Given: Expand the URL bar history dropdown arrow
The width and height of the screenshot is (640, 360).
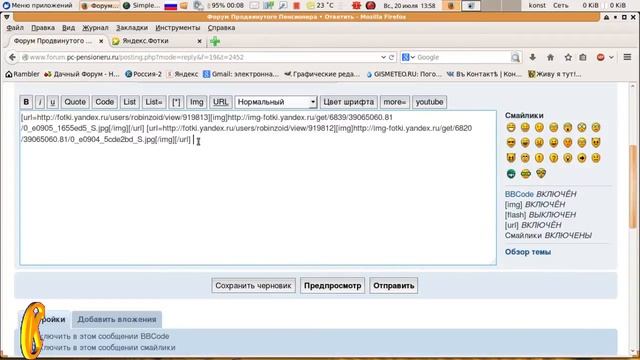Looking at the screenshot, I should point(383,57).
